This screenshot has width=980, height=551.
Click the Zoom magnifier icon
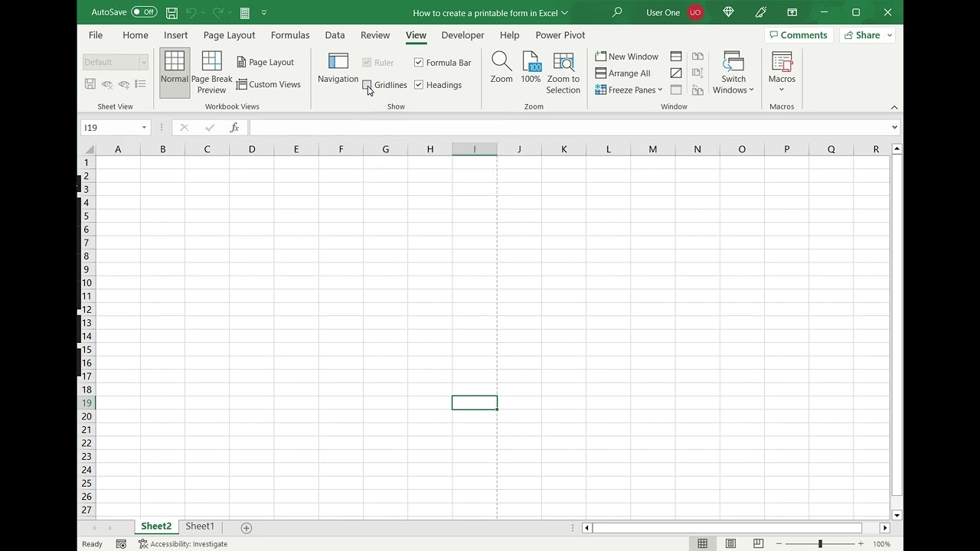[501, 62]
